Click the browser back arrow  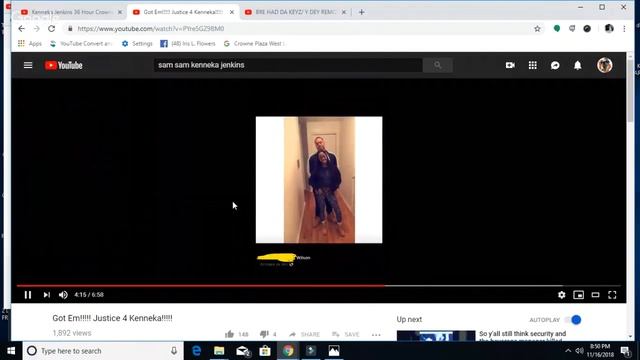point(22,29)
